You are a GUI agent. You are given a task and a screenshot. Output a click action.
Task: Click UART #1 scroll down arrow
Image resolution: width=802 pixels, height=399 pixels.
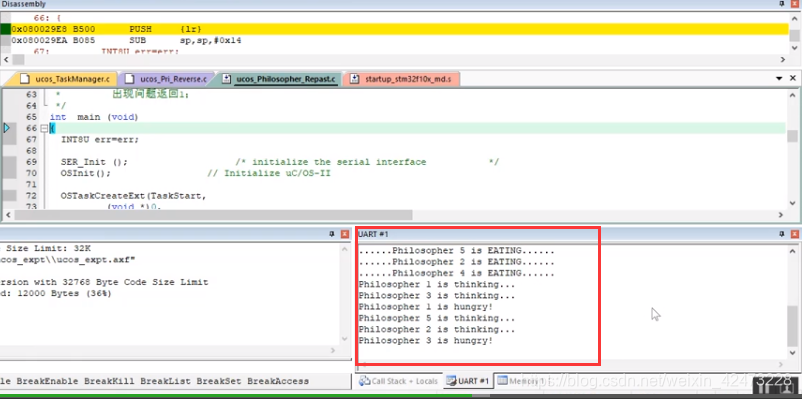pos(792,353)
